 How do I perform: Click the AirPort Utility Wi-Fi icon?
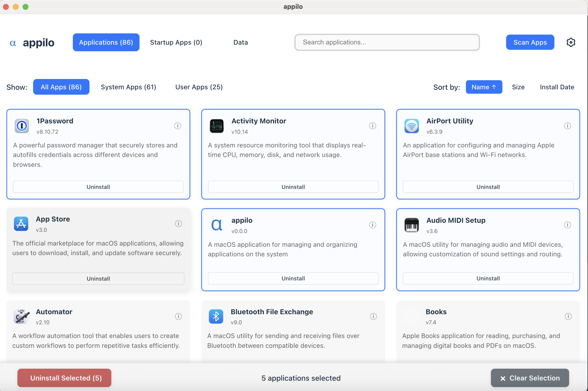point(411,126)
